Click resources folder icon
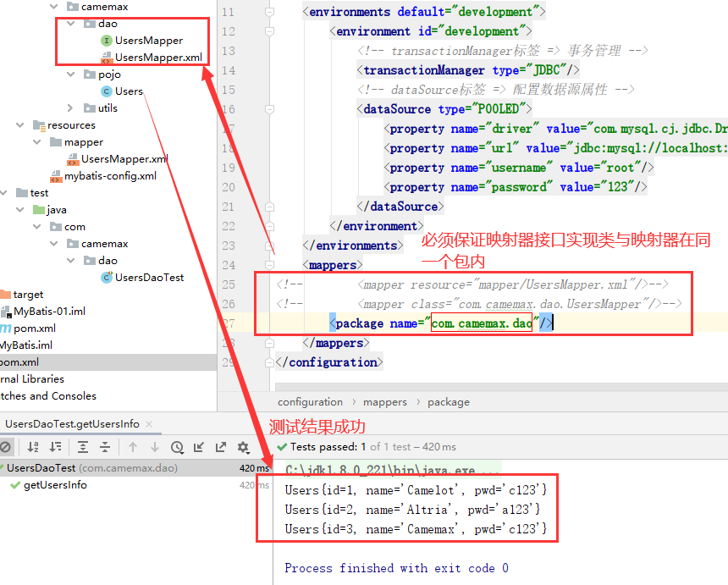 [39, 125]
